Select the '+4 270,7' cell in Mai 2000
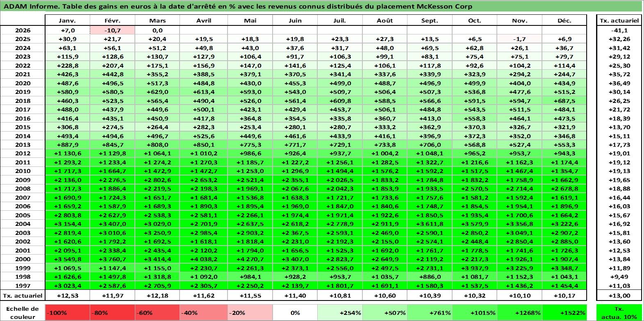 point(250,259)
